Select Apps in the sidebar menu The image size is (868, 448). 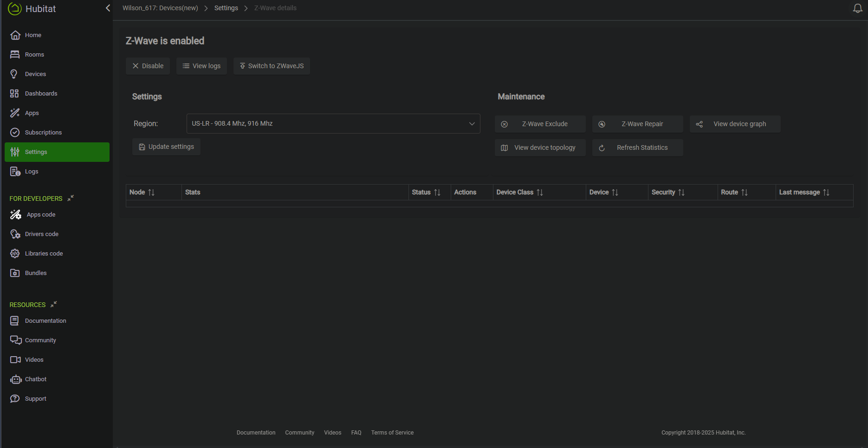click(32, 113)
